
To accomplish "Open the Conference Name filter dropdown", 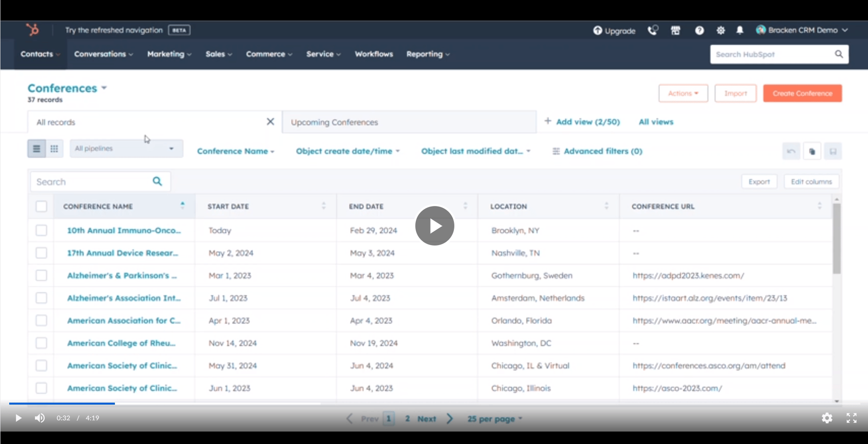I will click(236, 151).
